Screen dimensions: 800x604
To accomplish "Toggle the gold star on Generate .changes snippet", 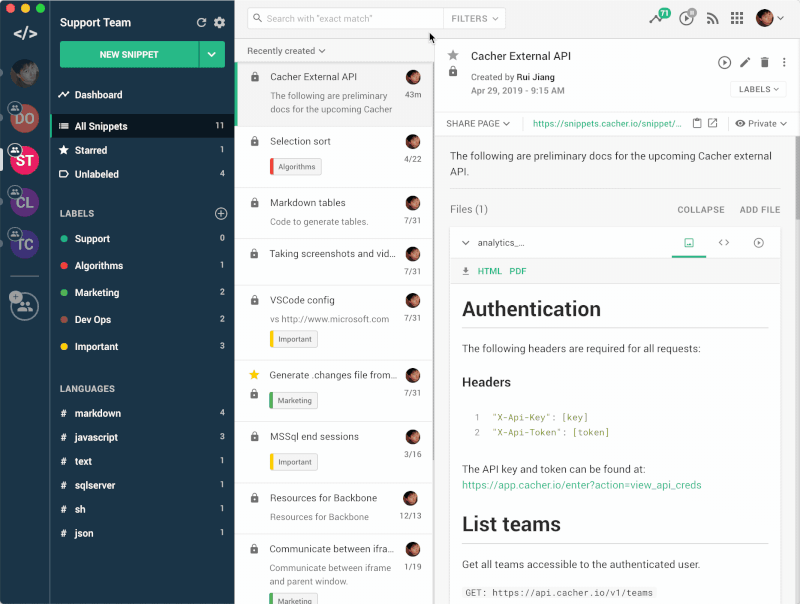I will click(x=254, y=375).
